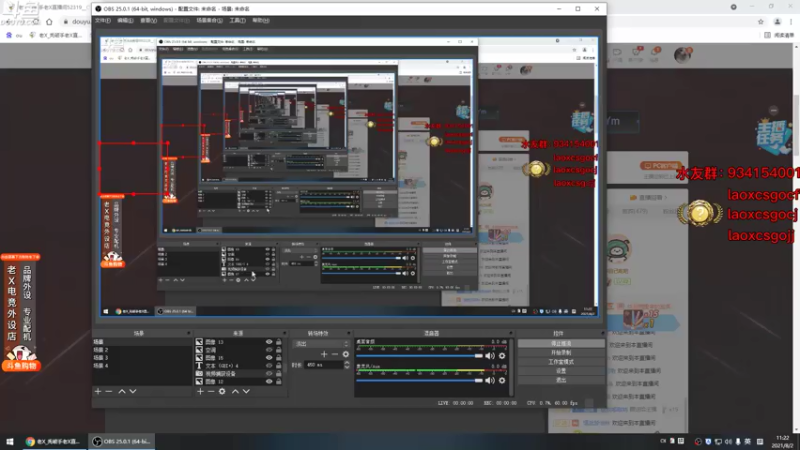The image size is (800, 450).
Task: Remove the selected scene with the minus icon
Action: (109, 391)
